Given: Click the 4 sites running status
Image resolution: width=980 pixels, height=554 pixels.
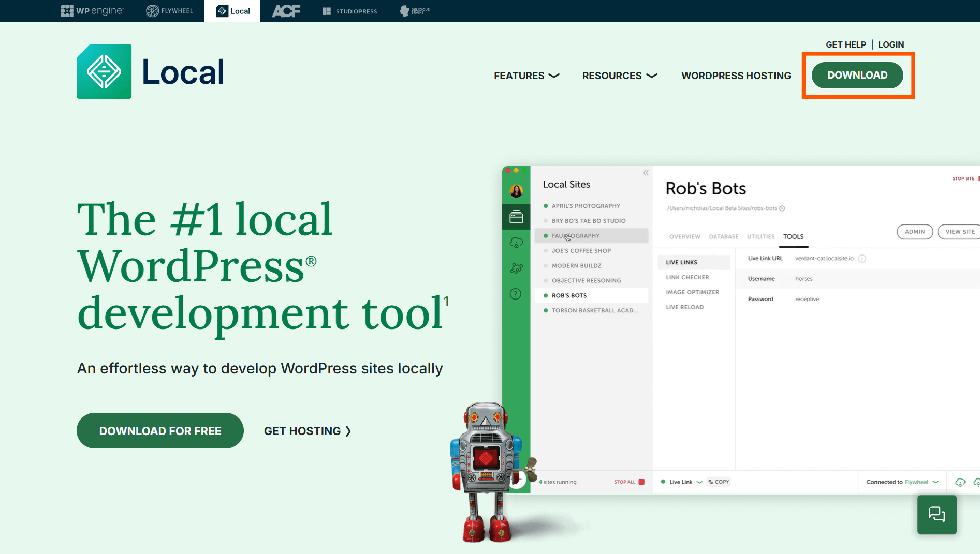Looking at the screenshot, I should [558, 482].
